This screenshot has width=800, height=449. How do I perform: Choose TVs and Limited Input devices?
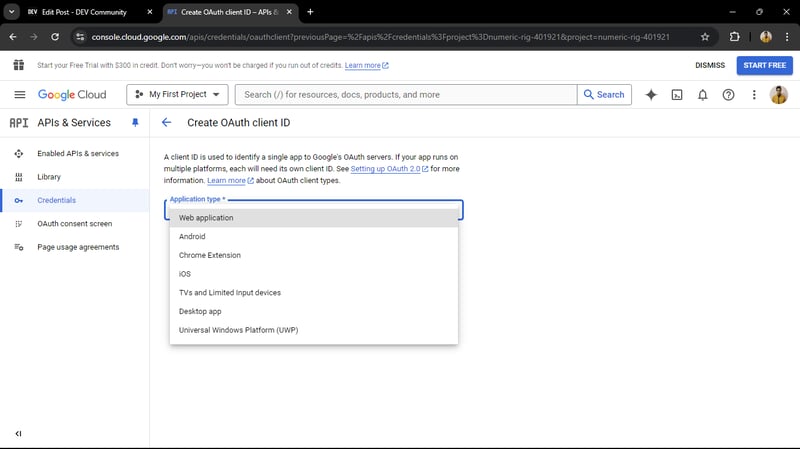pos(313,293)
